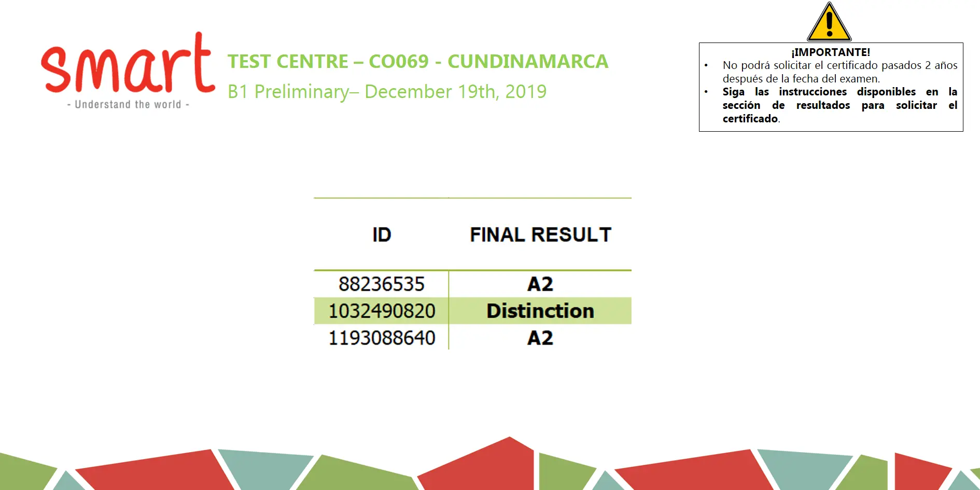The image size is (980, 490).
Task: Select the ID cell 1193088640
Action: (x=382, y=338)
